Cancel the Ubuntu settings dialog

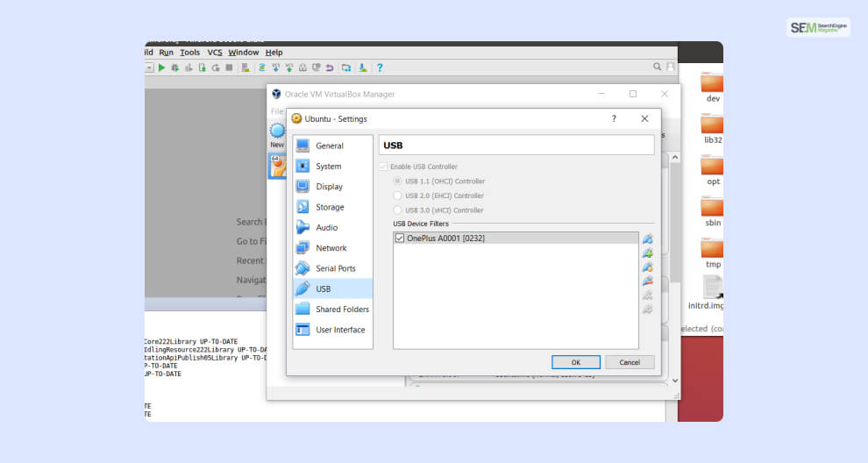[630, 362]
